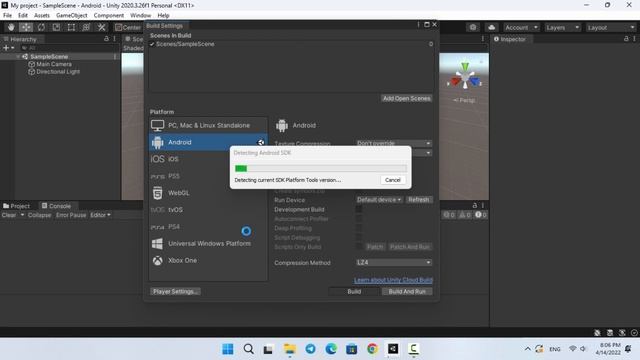Viewport: 640px width, 360px height.
Task: Open Editor dropdown in Console
Action: pyautogui.click(x=100, y=215)
